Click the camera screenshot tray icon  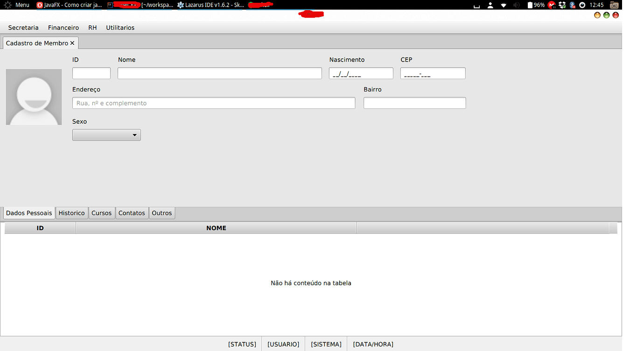click(x=614, y=5)
